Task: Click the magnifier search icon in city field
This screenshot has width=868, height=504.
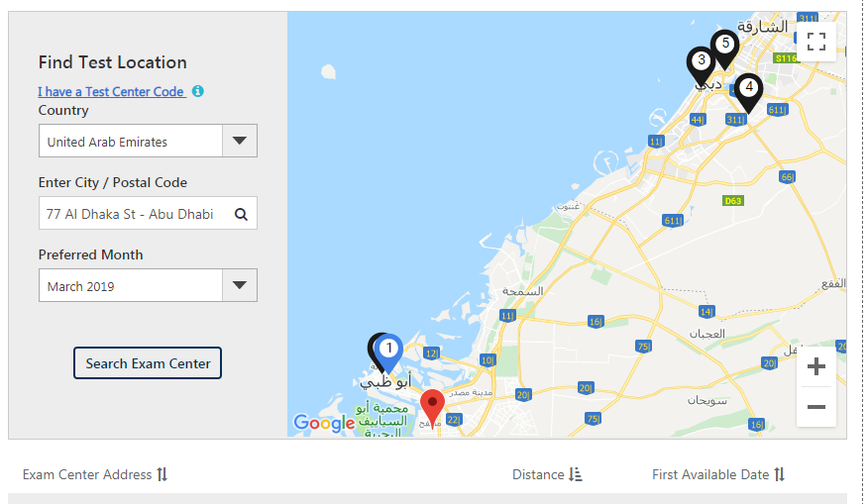Action: pos(241,214)
